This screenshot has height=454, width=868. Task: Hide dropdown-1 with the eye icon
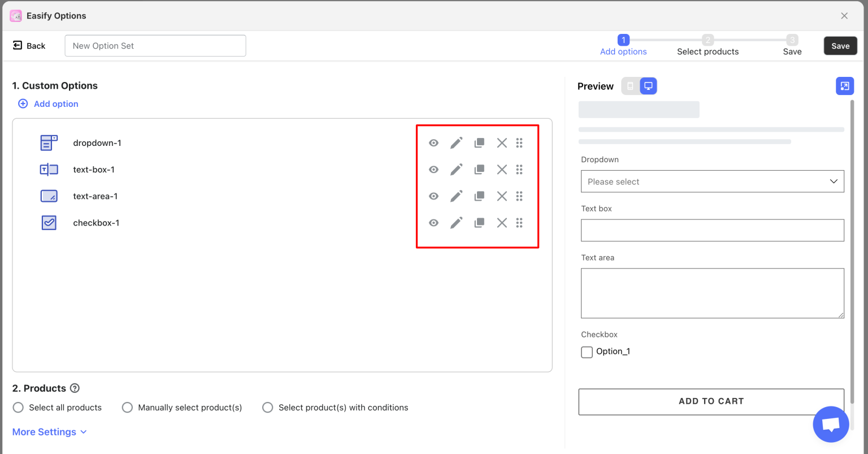pyautogui.click(x=433, y=142)
